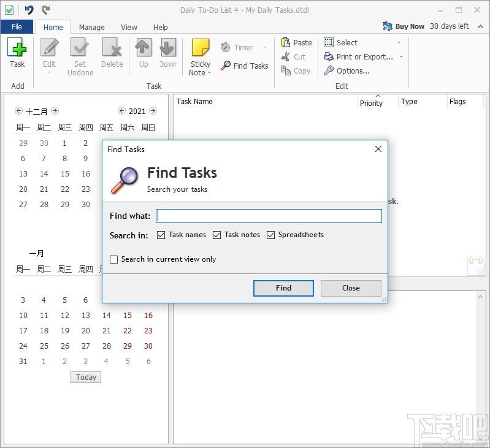Click the Close button in dialog

(351, 288)
